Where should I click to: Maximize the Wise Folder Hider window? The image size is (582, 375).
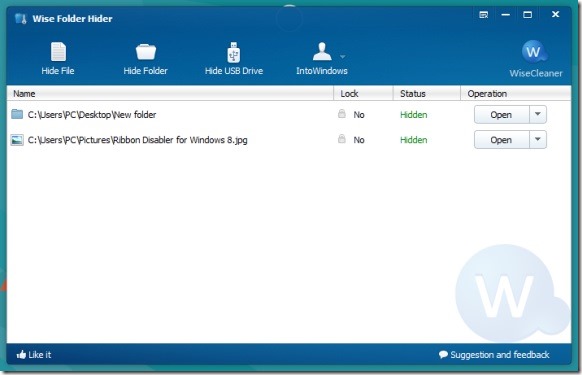pos(527,15)
